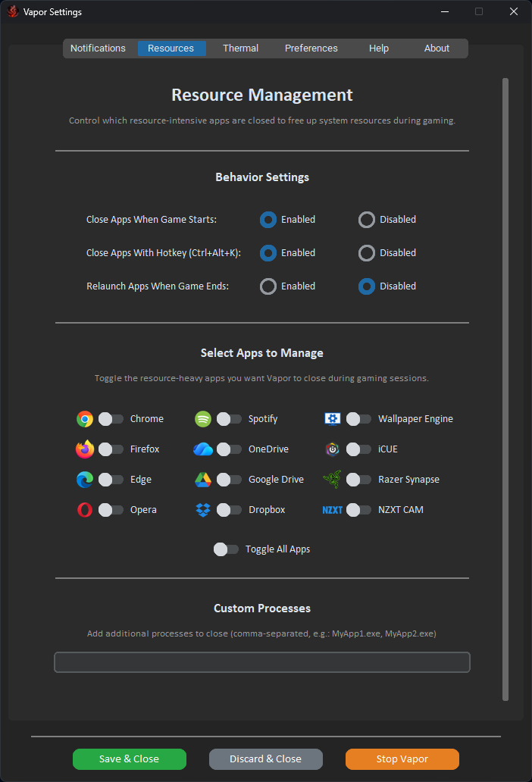Viewport: 532px width, 782px height.
Task: Switch to the Thermal tab
Action: click(x=240, y=48)
